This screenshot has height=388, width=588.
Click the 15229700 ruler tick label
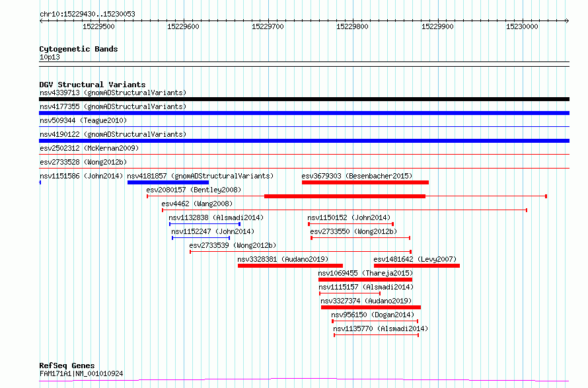point(268,26)
